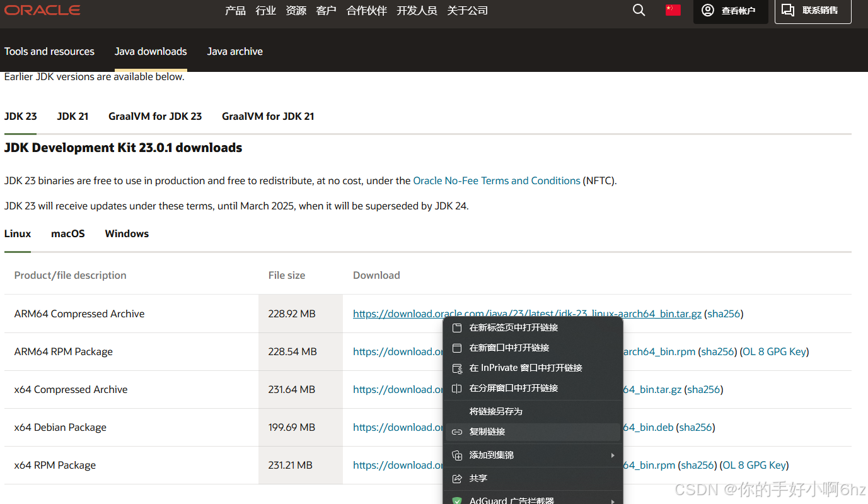
Task: Switch to the JDK 21 tab
Action: [x=72, y=116]
